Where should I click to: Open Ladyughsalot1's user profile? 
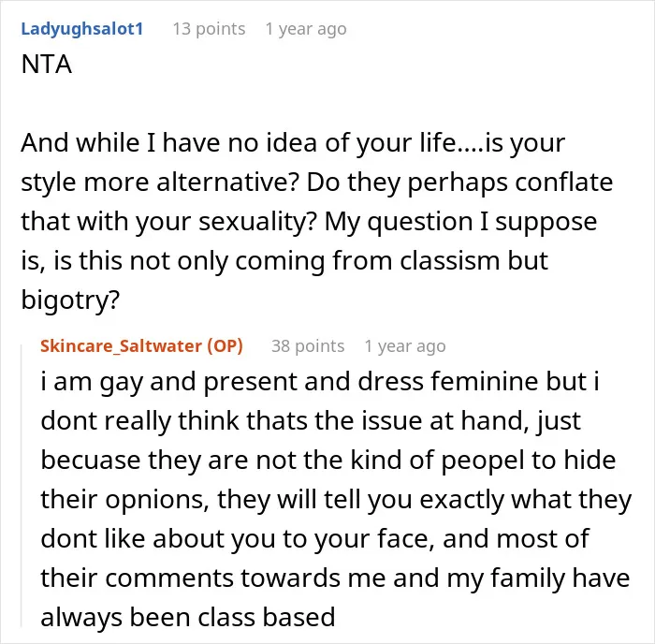click(82, 29)
